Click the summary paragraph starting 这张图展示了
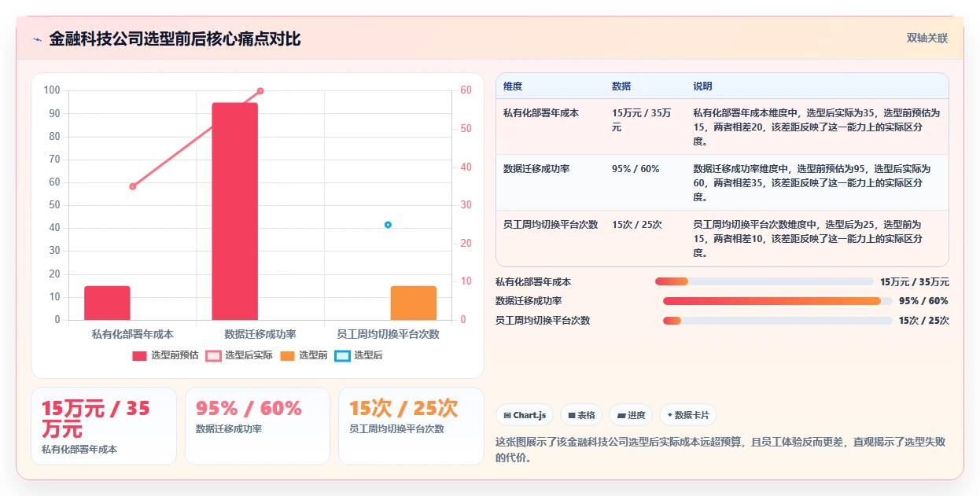The width and height of the screenshot is (980, 496). (721, 450)
